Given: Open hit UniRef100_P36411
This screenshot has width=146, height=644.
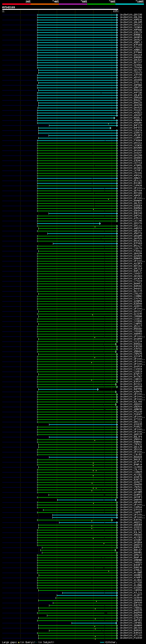Looking at the screenshot, I should pos(131,251).
